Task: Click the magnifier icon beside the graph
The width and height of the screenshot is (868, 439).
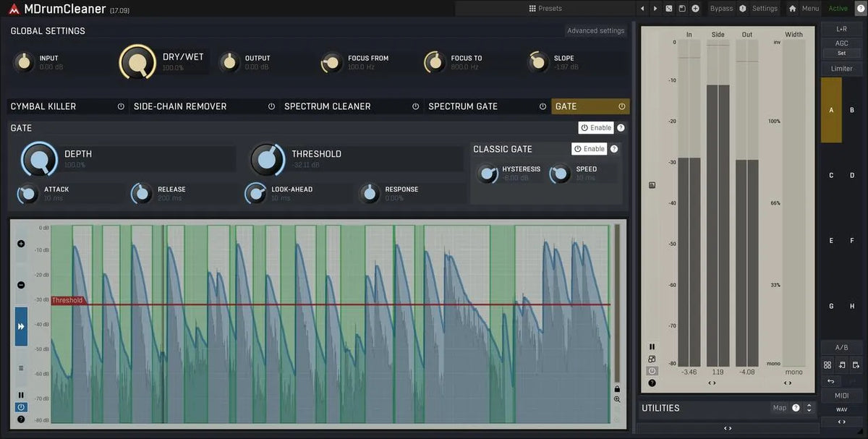Action: 617,399
